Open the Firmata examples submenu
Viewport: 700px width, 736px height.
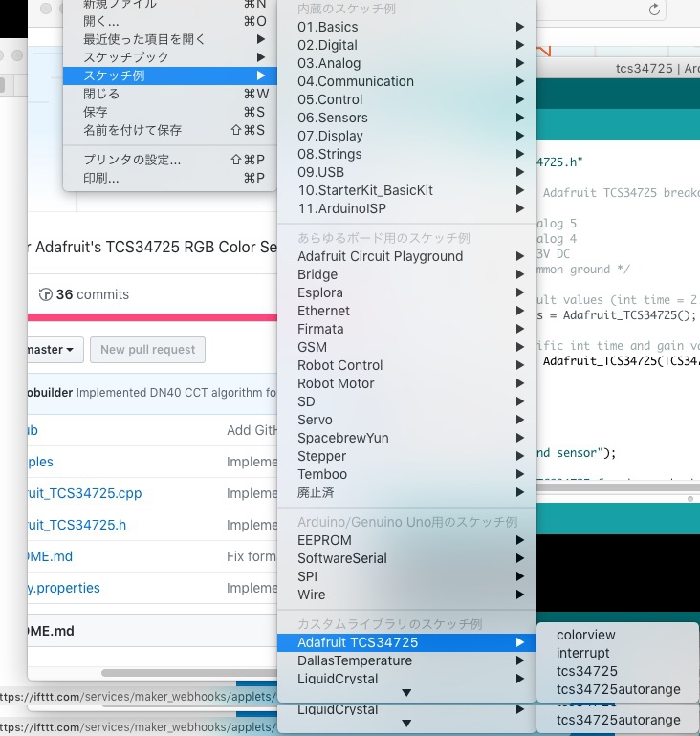(406, 329)
